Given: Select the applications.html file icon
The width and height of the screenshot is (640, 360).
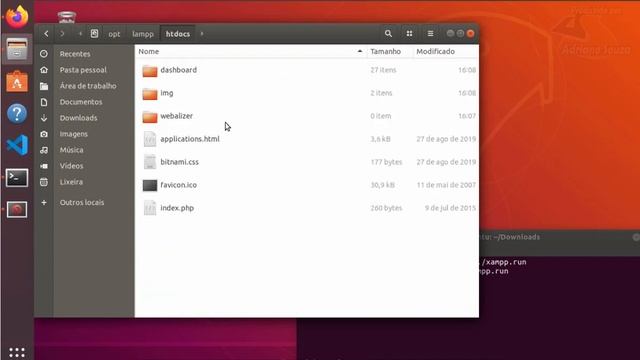Looking at the screenshot, I should click(150, 139).
